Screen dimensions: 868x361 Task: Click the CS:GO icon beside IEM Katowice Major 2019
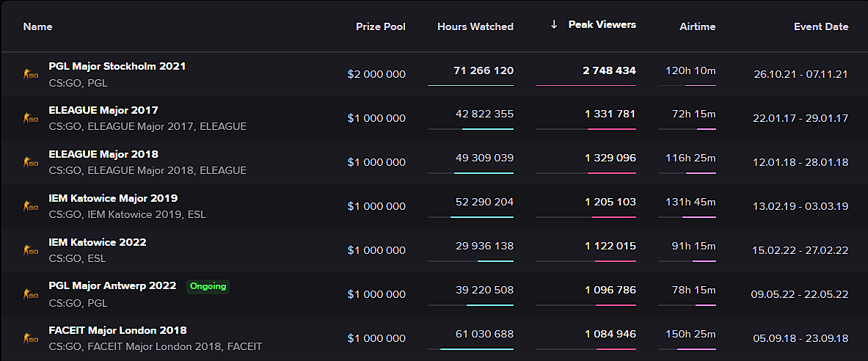tap(30, 206)
